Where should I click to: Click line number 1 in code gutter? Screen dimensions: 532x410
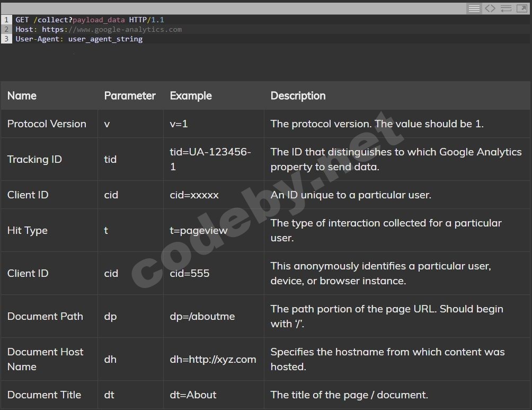point(6,20)
